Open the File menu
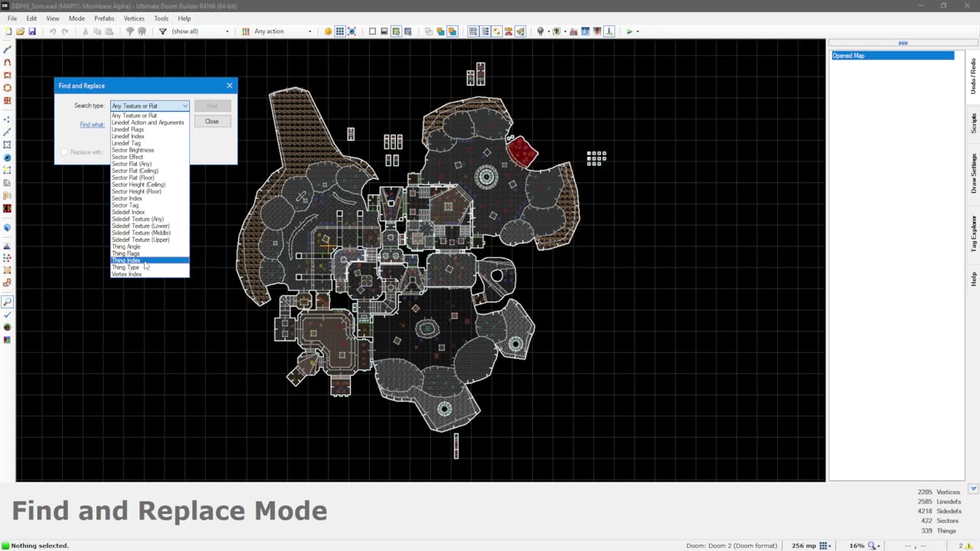Image resolution: width=980 pixels, height=551 pixels. [12, 18]
